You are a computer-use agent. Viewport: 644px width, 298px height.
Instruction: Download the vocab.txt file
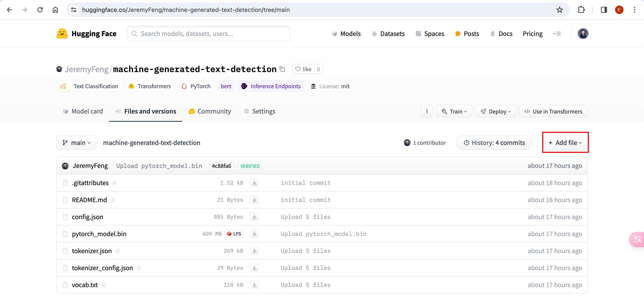(x=254, y=285)
